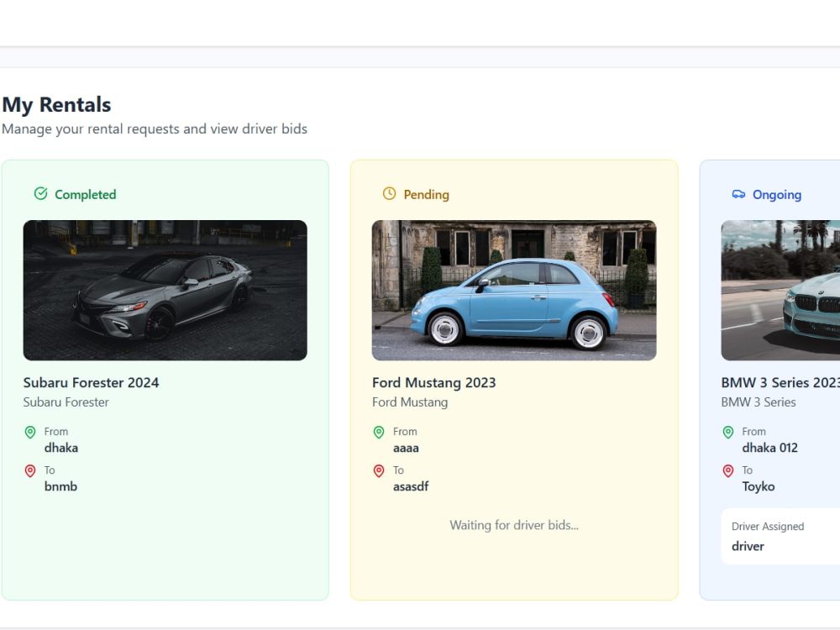Click the 'dhaka' origin in Subaru card

61,448
